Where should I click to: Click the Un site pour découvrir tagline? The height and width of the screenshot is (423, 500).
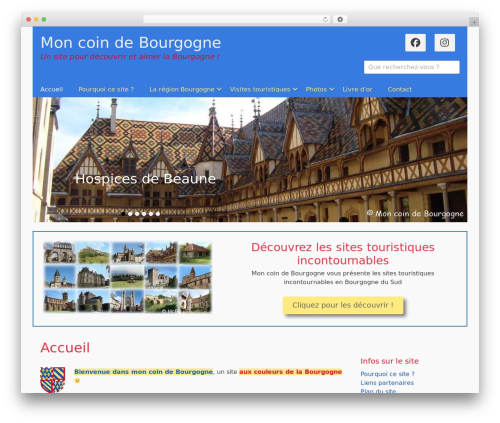tap(130, 57)
